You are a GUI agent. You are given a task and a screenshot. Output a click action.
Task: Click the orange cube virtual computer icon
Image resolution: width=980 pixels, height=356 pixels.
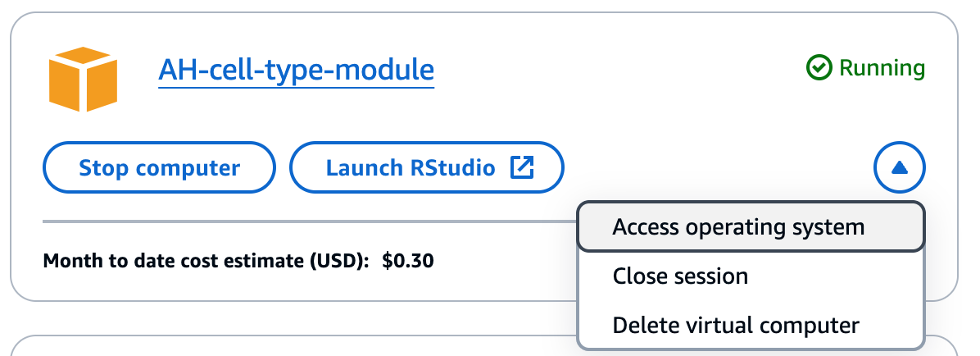[x=83, y=79]
